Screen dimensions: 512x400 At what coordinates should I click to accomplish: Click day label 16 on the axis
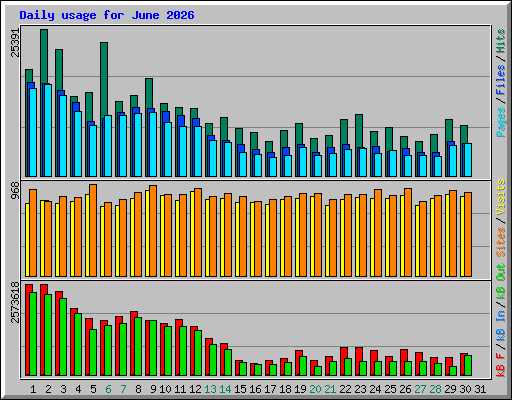click(x=255, y=389)
